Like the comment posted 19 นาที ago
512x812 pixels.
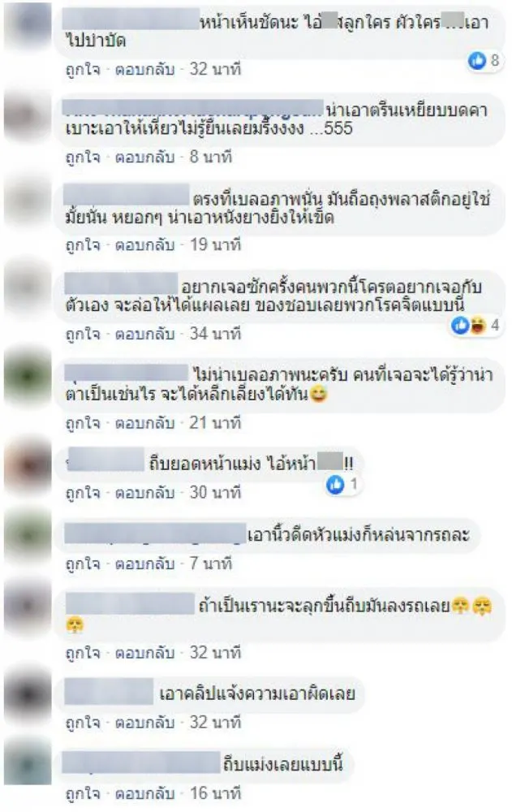tap(82, 245)
